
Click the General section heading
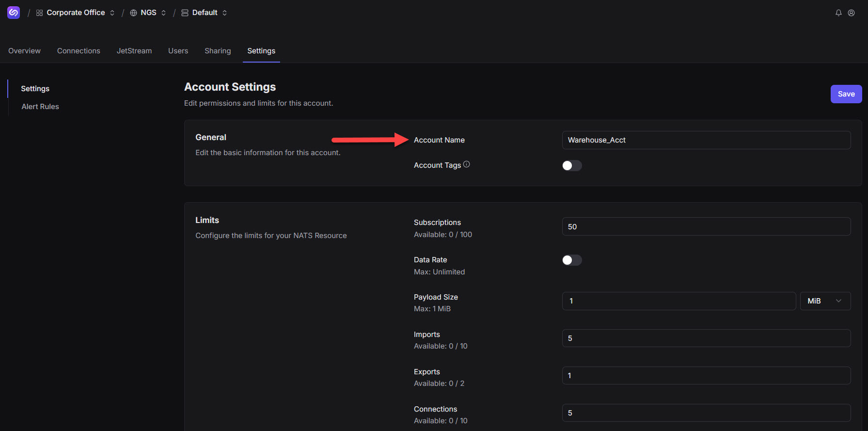tap(211, 137)
